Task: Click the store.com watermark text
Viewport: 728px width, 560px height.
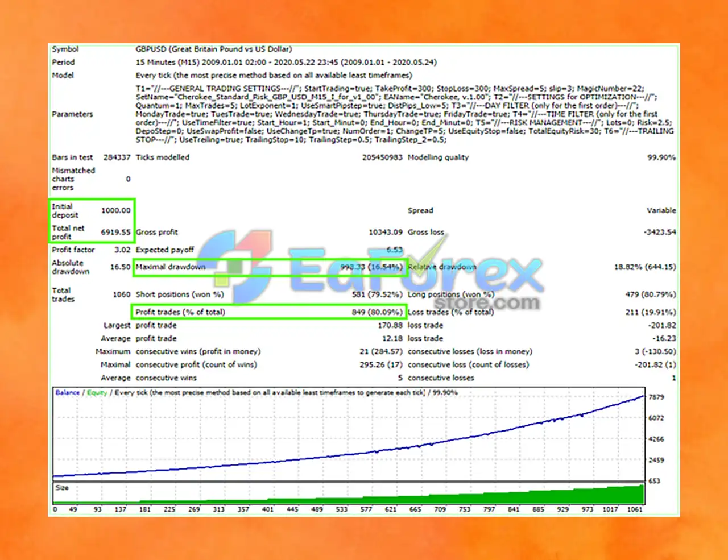Action: 487,302
